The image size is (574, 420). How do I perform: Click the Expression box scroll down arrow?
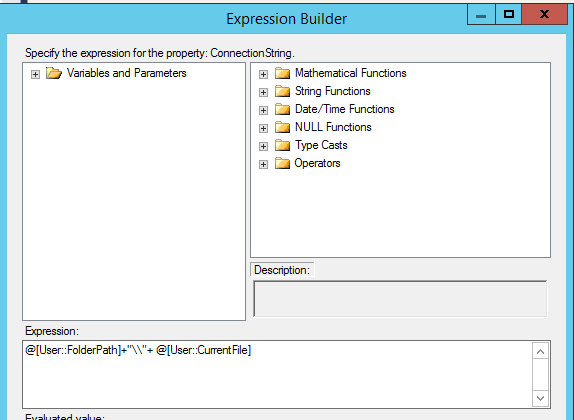(x=540, y=398)
